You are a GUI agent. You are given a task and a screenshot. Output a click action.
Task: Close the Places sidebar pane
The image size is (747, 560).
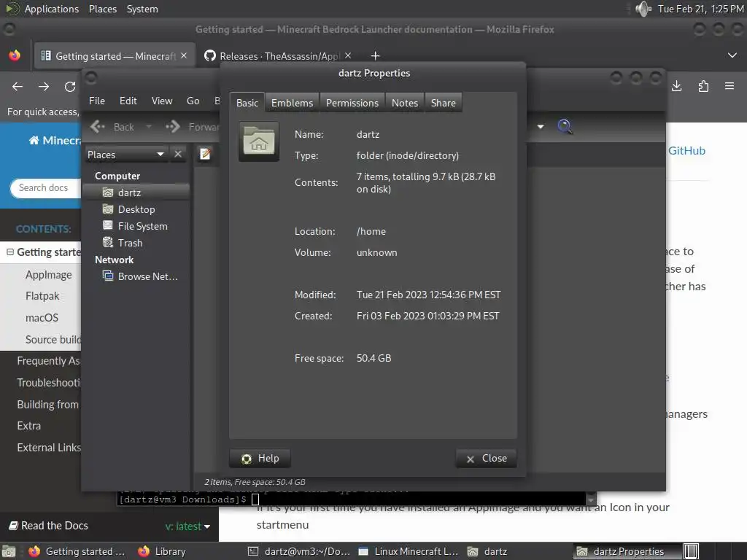tap(178, 155)
